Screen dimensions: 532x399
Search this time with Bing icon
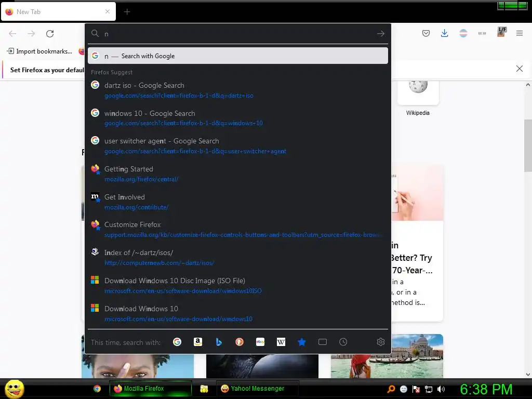(219, 342)
